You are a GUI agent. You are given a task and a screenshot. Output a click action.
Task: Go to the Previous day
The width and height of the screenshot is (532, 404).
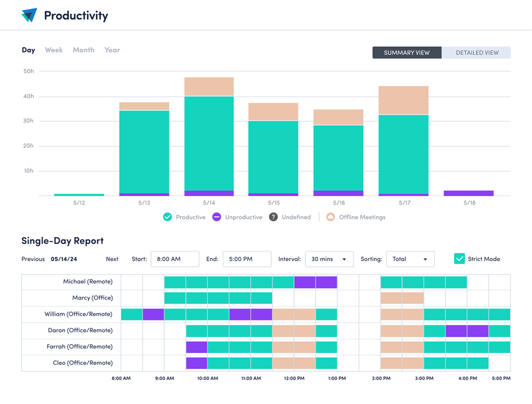[x=33, y=259]
